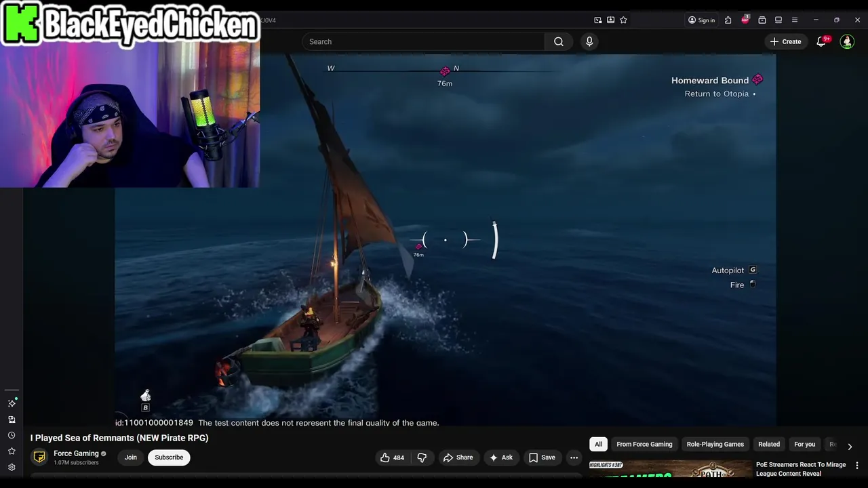This screenshot has height=488, width=868.
Task: Click the browser picture-in-picture icon in address bar
Action: click(597, 20)
